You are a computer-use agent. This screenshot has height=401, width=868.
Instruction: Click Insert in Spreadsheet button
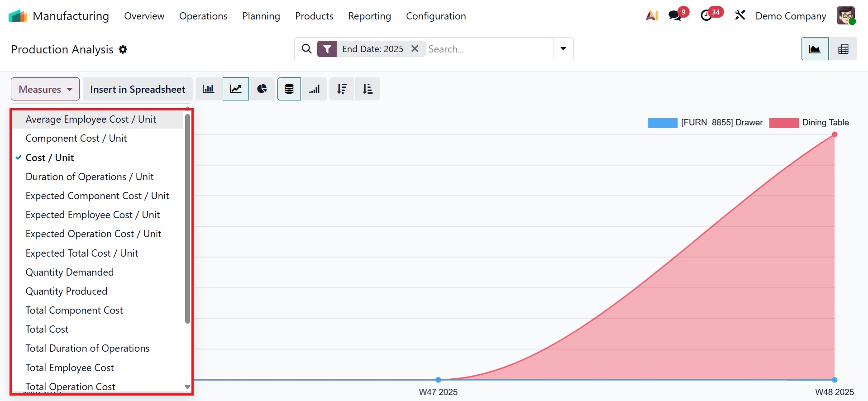(138, 89)
